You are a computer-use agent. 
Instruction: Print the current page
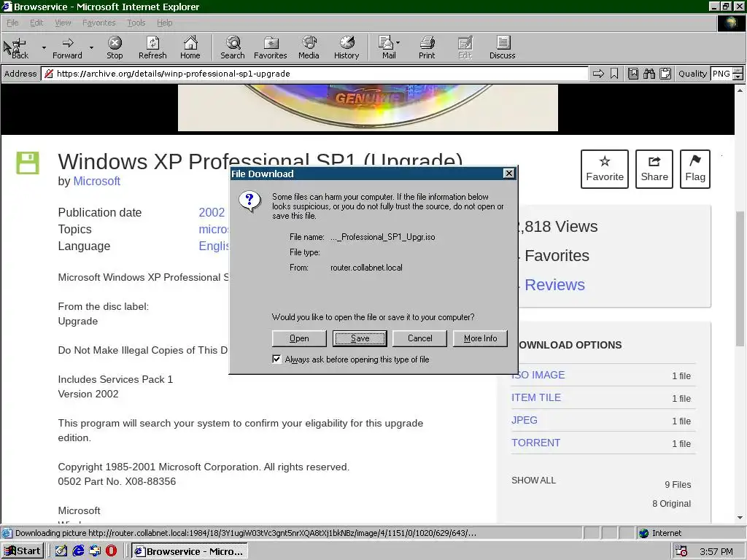(427, 48)
